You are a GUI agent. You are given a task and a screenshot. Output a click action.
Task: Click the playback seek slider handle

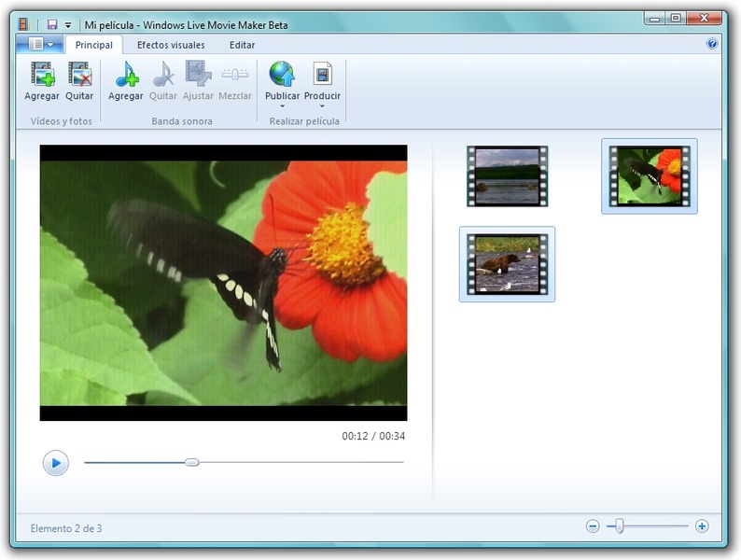pyautogui.click(x=191, y=462)
